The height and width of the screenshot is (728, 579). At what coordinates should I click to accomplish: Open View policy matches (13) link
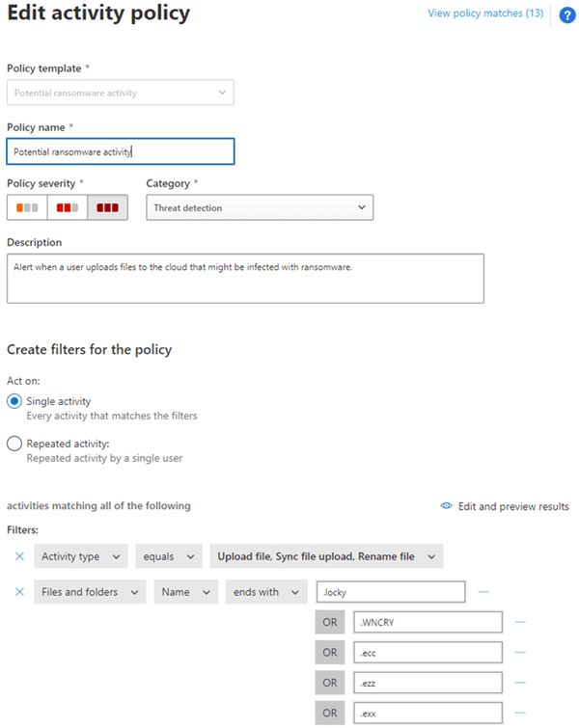point(485,14)
